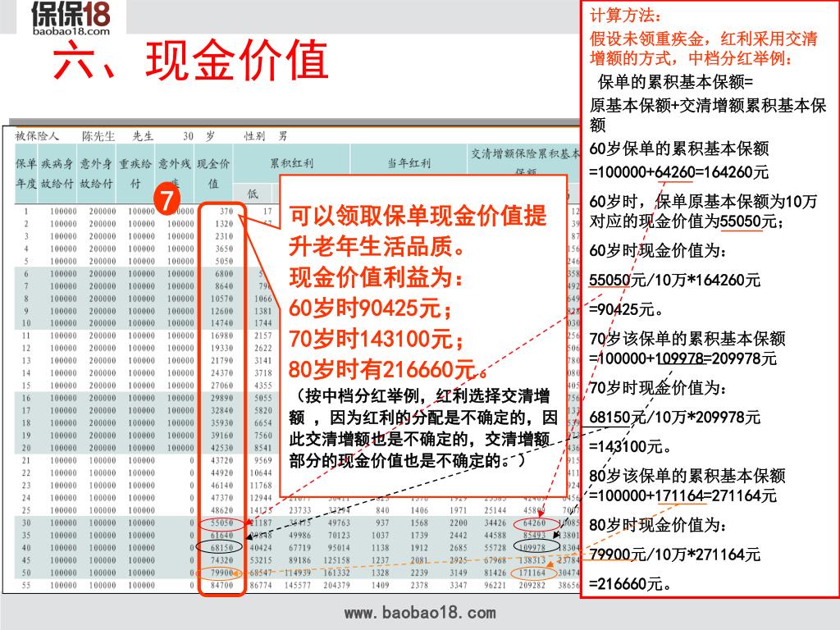
Task: Click the 当年红利 column header
Action: coord(409,163)
